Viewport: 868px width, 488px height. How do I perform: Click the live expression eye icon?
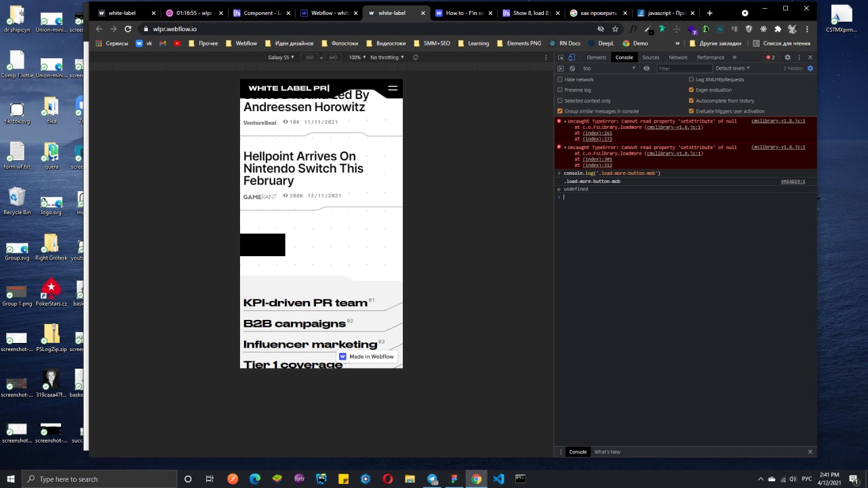646,68
